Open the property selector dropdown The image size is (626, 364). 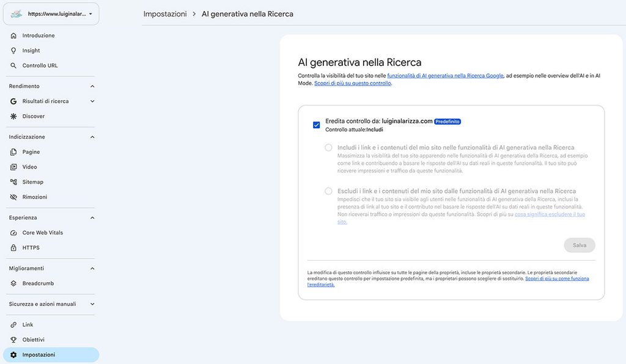(51, 13)
